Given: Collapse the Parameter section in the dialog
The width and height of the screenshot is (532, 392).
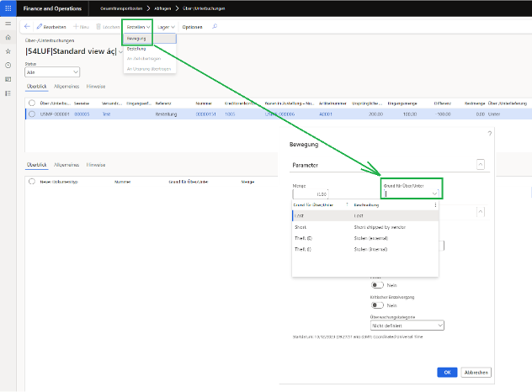Looking at the screenshot, I should [x=479, y=166].
